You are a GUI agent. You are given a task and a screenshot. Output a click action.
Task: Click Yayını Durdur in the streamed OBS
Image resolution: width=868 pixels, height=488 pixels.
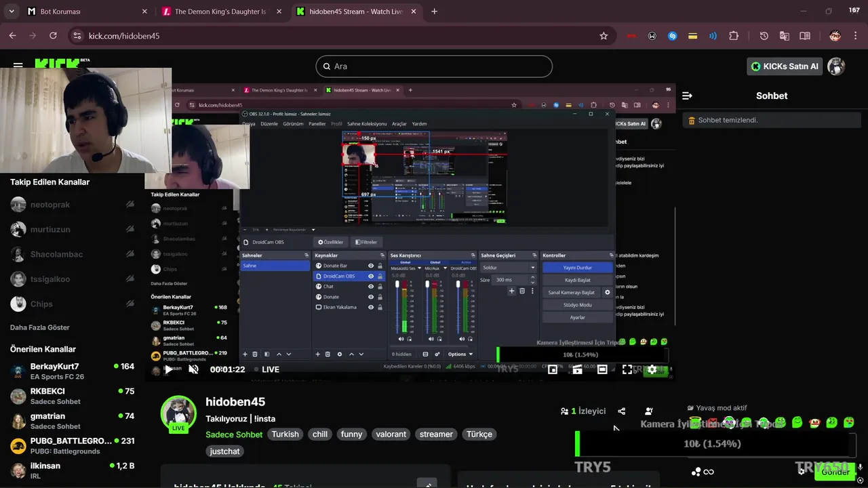[577, 268]
